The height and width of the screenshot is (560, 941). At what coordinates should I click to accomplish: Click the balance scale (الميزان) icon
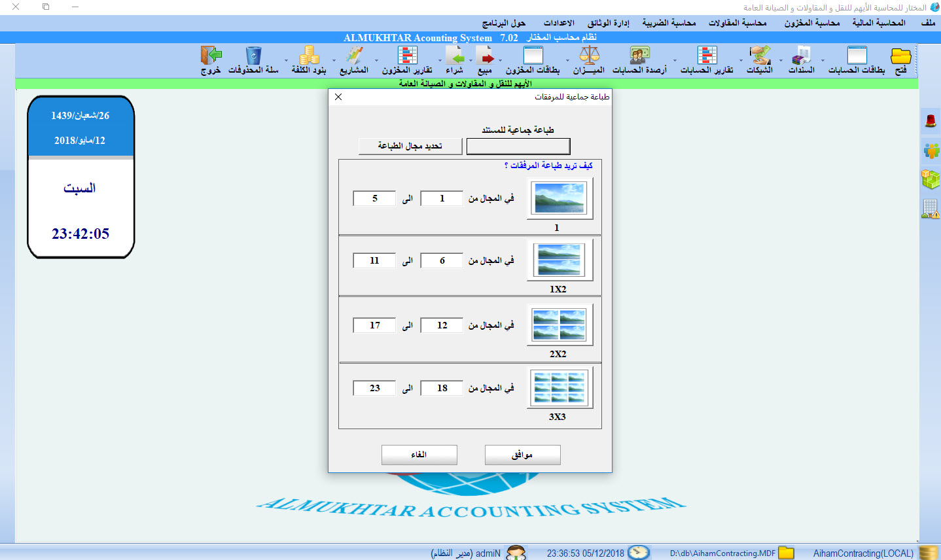tap(589, 56)
